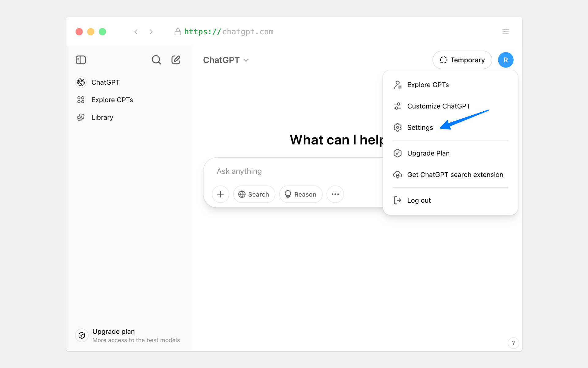Open Upgrade Plan from profile menu
588x368 pixels.
click(x=428, y=153)
